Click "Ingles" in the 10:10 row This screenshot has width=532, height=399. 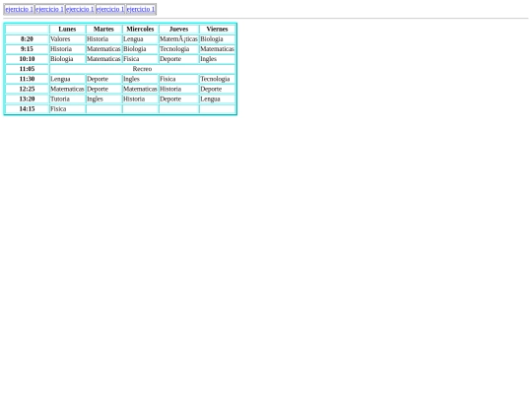click(217, 59)
